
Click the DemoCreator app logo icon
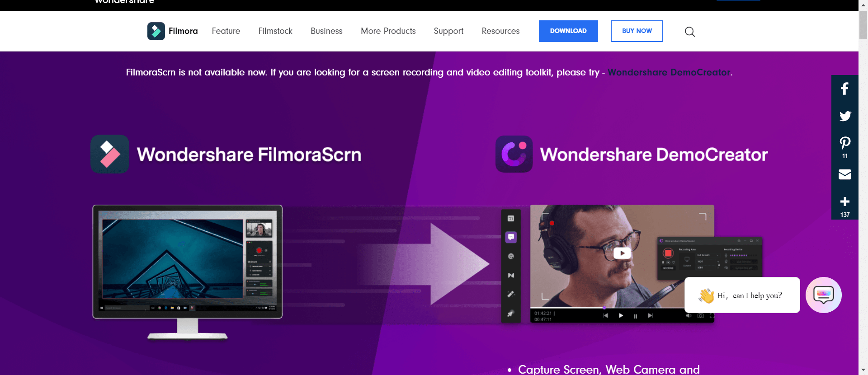coord(514,154)
